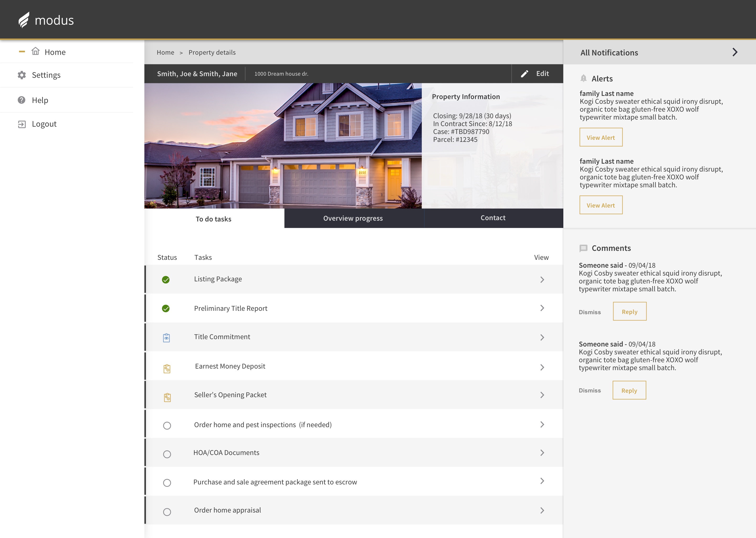Open HOA/COA Documents view chevron
Screen dimensions: 756x538
click(x=542, y=453)
